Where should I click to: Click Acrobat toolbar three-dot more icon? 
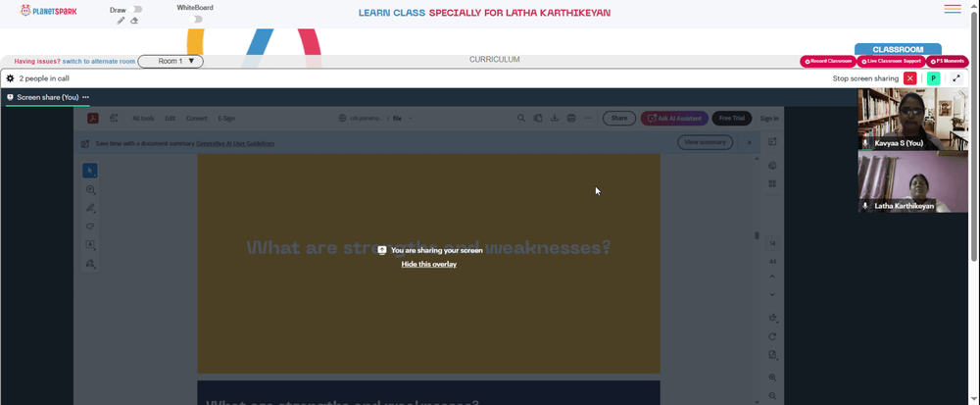click(587, 118)
